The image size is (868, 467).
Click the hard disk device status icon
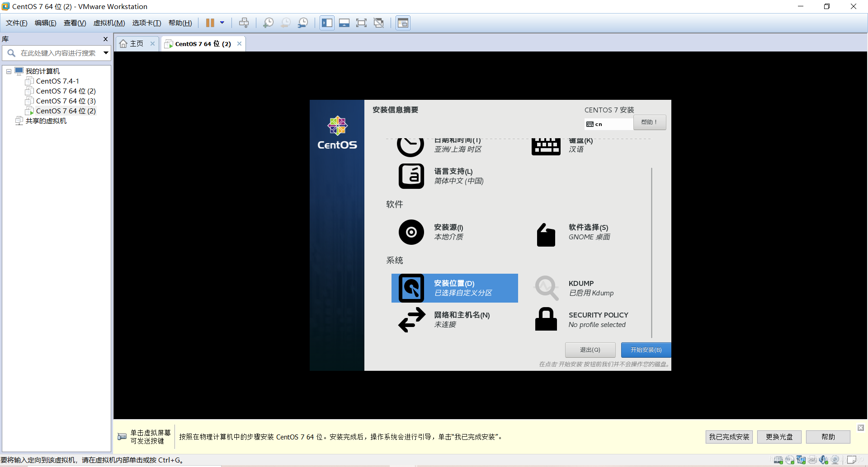tap(778, 460)
